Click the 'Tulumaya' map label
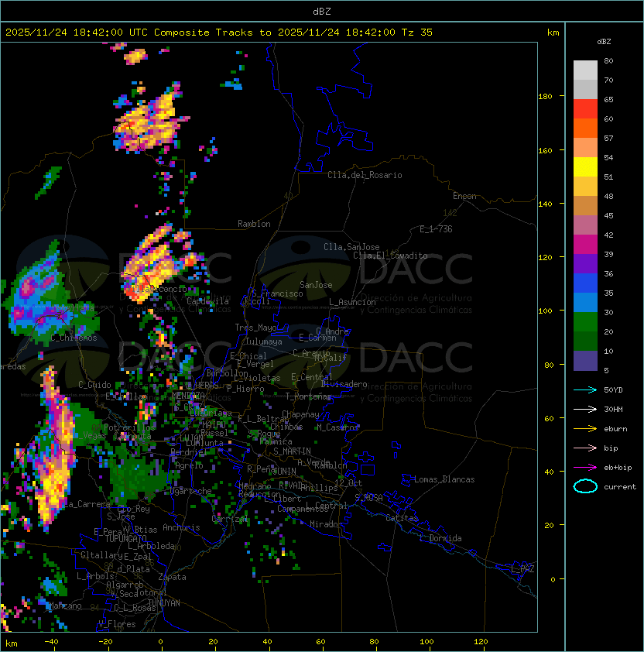The width and height of the screenshot is (644, 652). pyautogui.click(x=264, y=341)
